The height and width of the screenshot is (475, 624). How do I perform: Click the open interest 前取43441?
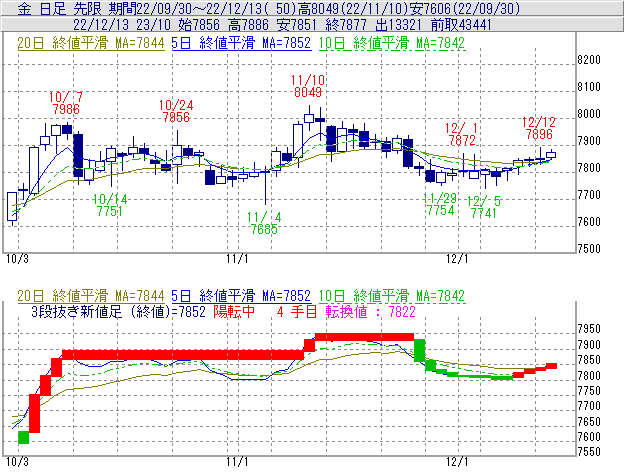tap(461, 25)
